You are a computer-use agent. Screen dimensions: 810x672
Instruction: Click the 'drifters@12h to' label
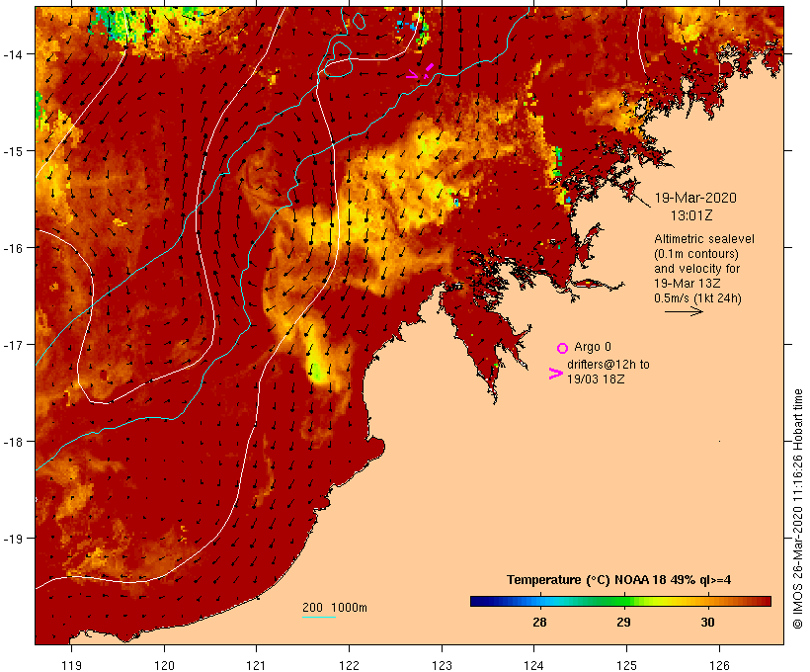pyautogui.click(x=608, y=365)
